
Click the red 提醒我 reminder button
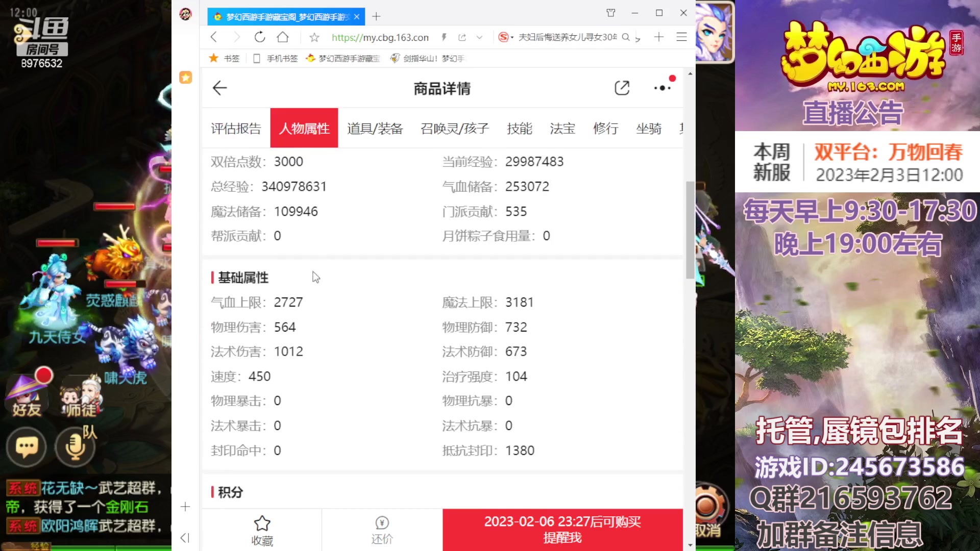(x=562, y=530)
